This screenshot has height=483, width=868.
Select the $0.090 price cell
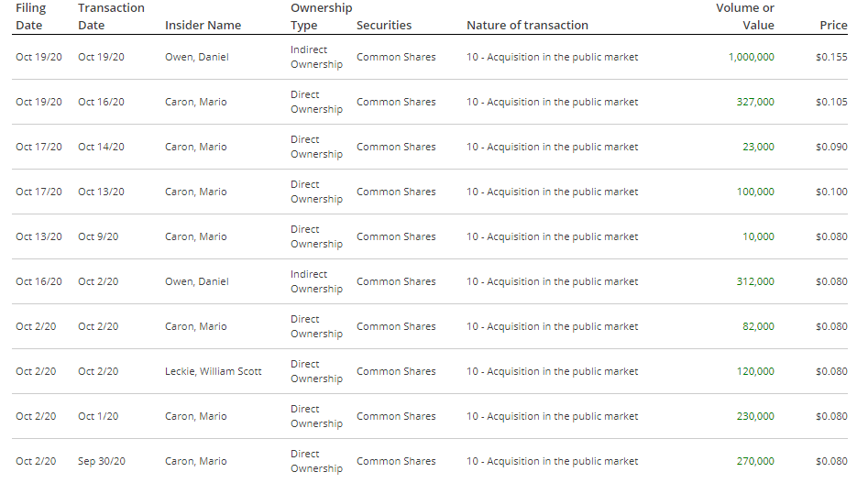click(x=831, y=147)
